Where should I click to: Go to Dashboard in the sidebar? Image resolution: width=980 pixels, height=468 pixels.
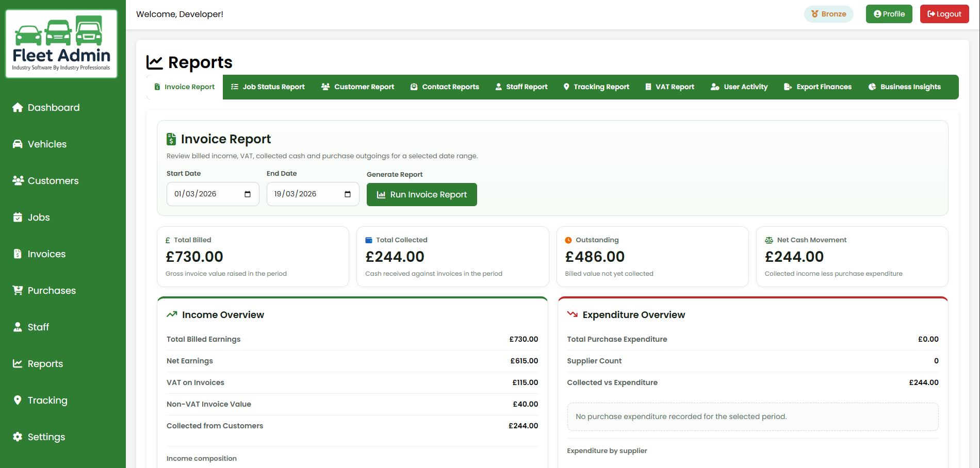[54, 107]
